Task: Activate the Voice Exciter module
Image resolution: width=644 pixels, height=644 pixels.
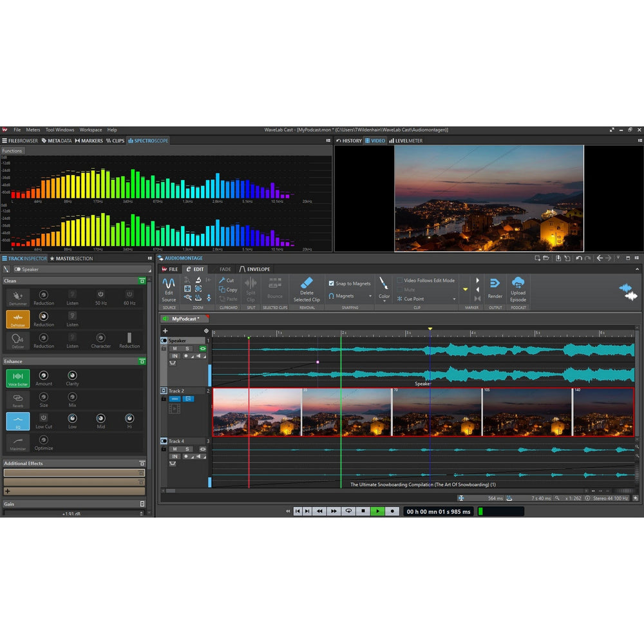Action: (18, 377)
